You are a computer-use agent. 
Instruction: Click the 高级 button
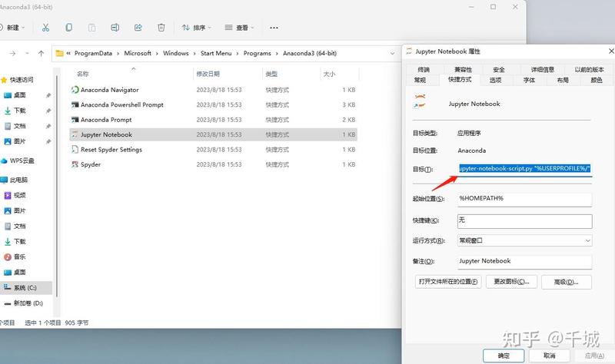click(x=567, y=282)
